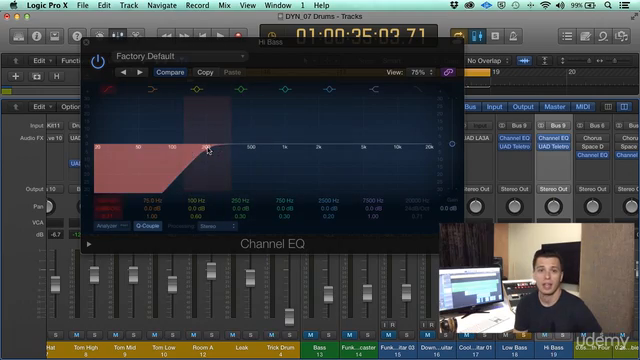640x360 pixels.
Task: Open the Processing Stereo dropdown
Action: pyautogui.click(x=218, y=226)
